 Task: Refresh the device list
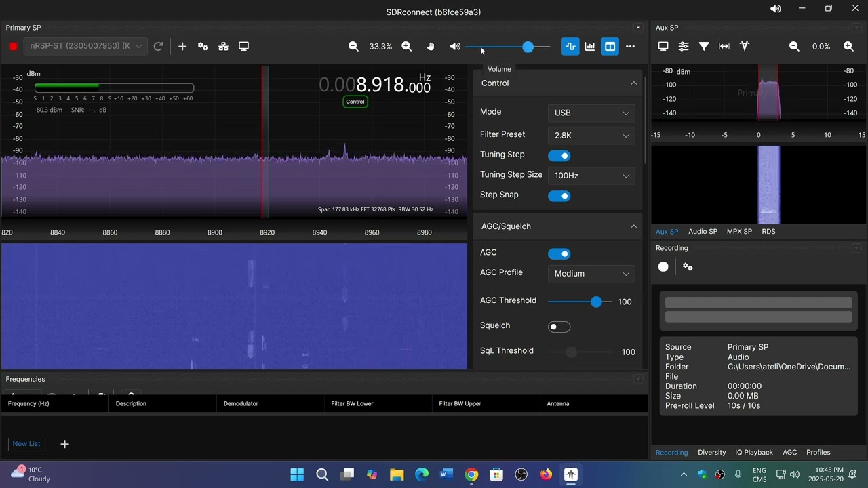[x=158, y=46]
